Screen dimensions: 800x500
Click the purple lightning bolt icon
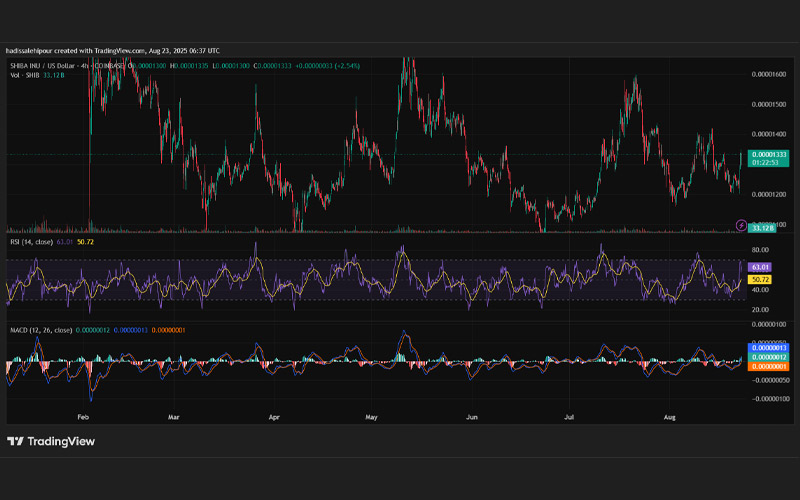click(x=741, y=225)
